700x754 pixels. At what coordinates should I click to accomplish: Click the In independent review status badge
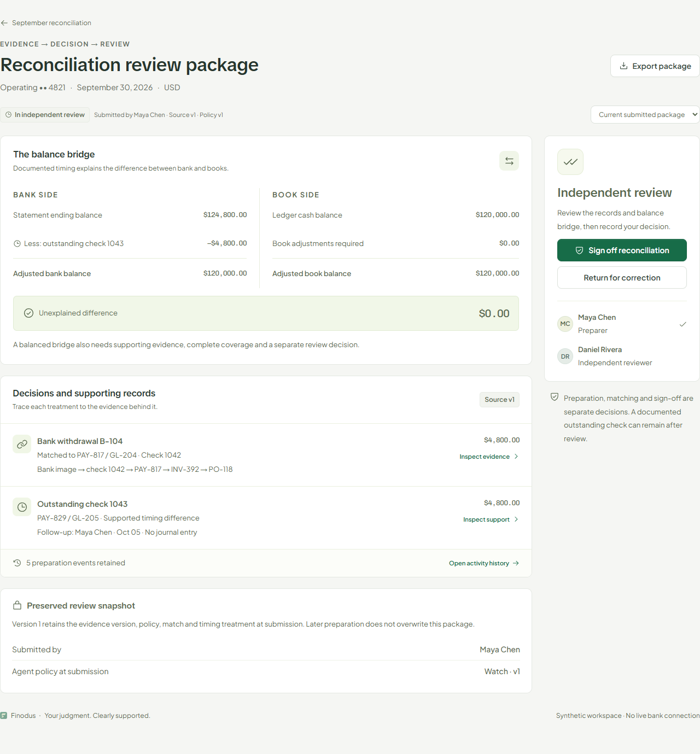pyautogui.click(x=45, y=115)
